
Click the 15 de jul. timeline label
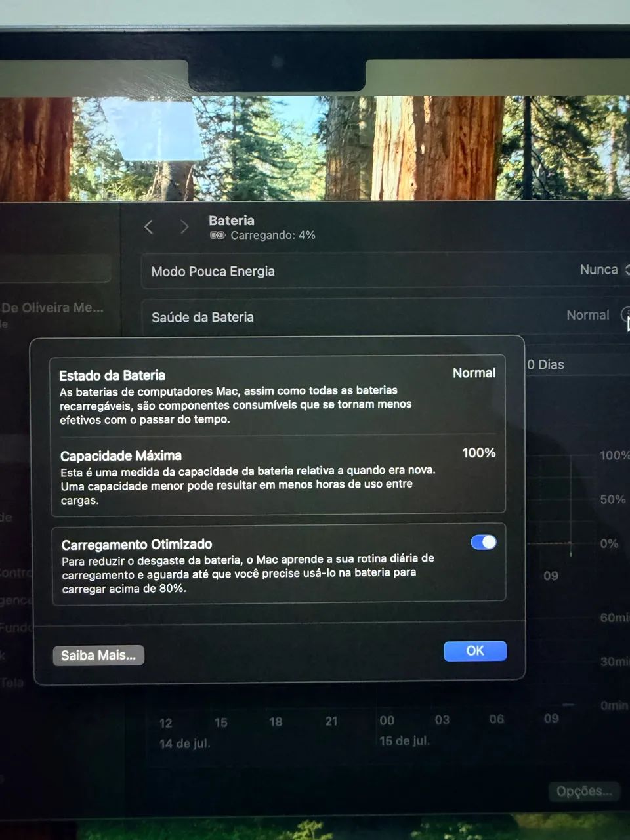coord(404,741)
